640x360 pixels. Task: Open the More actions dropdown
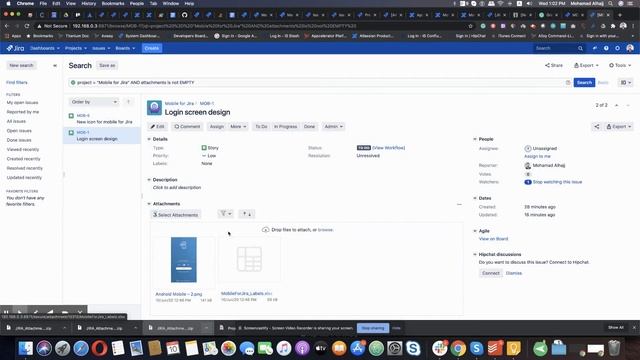pyautogui.click(x=238, y=127)
